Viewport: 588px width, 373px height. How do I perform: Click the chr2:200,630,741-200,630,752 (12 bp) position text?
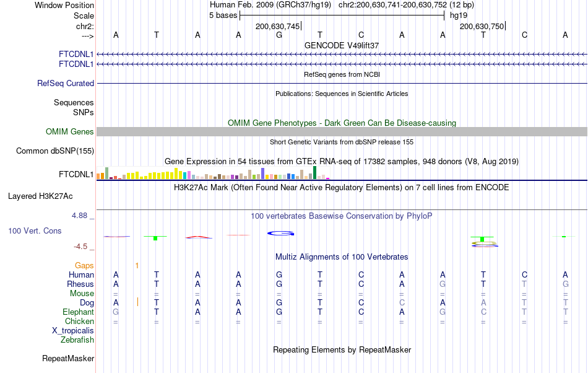tap(406, 5)
